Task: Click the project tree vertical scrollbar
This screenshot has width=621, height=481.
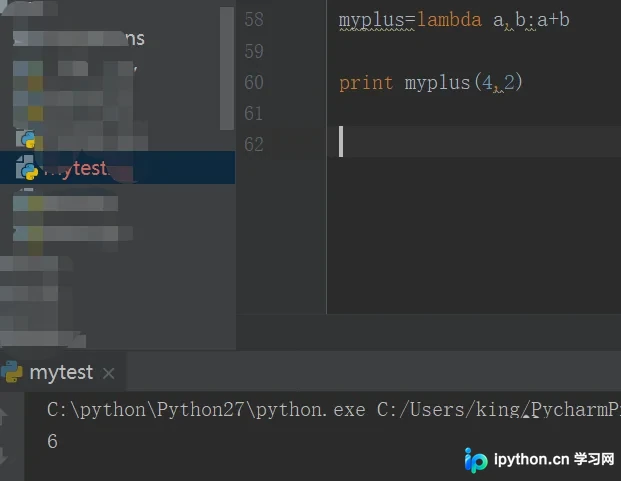Action: pos(227,68)
